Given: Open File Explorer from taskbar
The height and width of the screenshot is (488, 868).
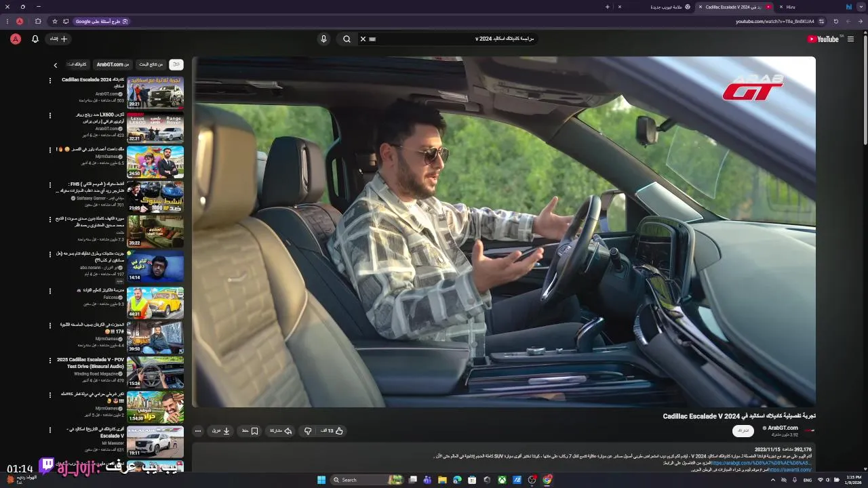Looking at the screenshot, I should [x=442, y=480].
